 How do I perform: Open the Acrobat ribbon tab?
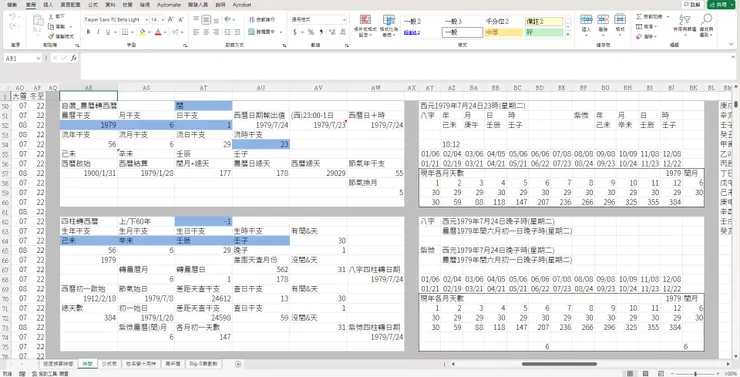(x=242, y=5)
